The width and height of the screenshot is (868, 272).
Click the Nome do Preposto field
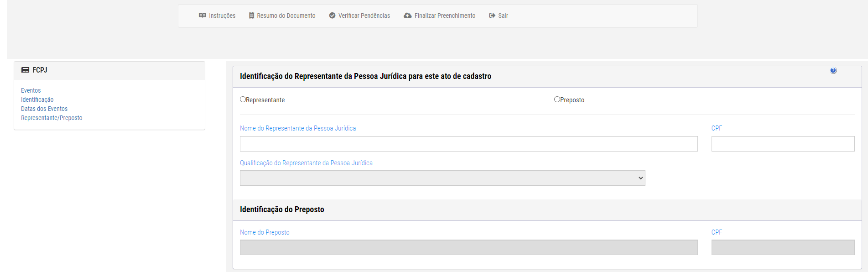click(x=469, y=247)
